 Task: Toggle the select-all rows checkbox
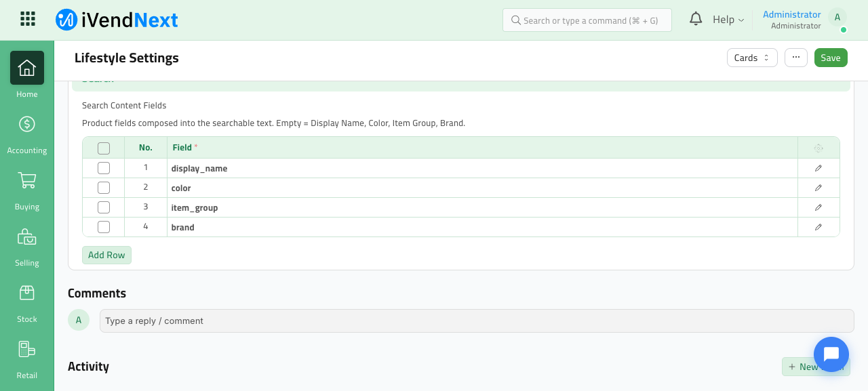click(x=104, y=148)
